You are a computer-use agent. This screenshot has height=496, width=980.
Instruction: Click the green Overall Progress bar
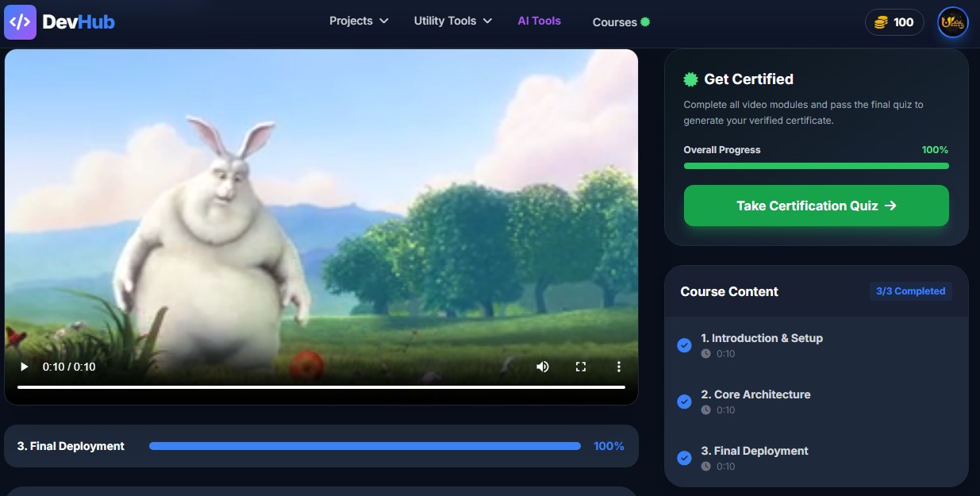click(x=817, y=166)
